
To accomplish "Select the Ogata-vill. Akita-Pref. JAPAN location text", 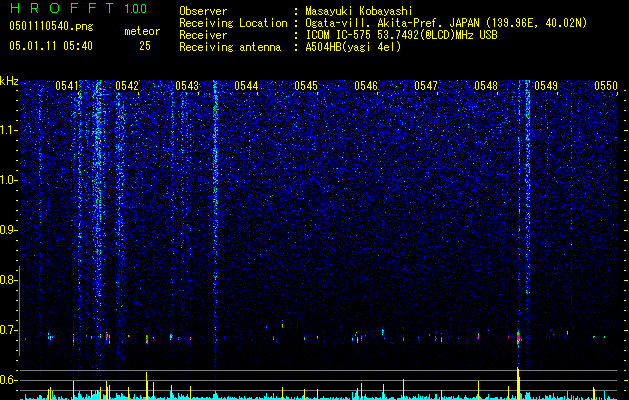I will (x=446, y=23).
